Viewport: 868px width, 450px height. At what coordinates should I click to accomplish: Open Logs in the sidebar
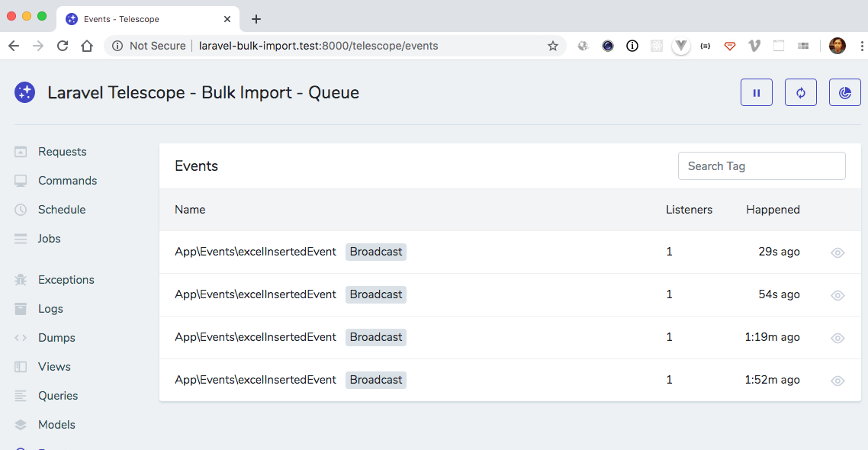coord(50,309)
